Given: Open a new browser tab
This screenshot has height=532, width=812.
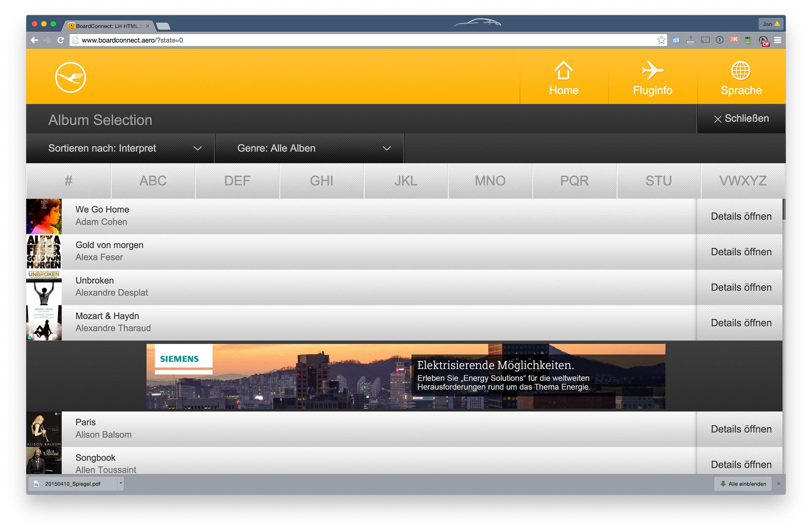Looking at the screenshot, I should 163,26.
